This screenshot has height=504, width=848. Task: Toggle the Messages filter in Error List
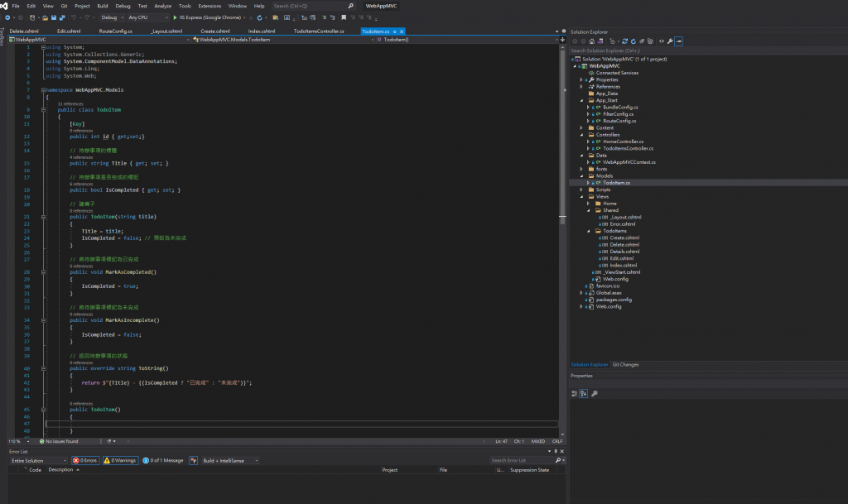163,460
